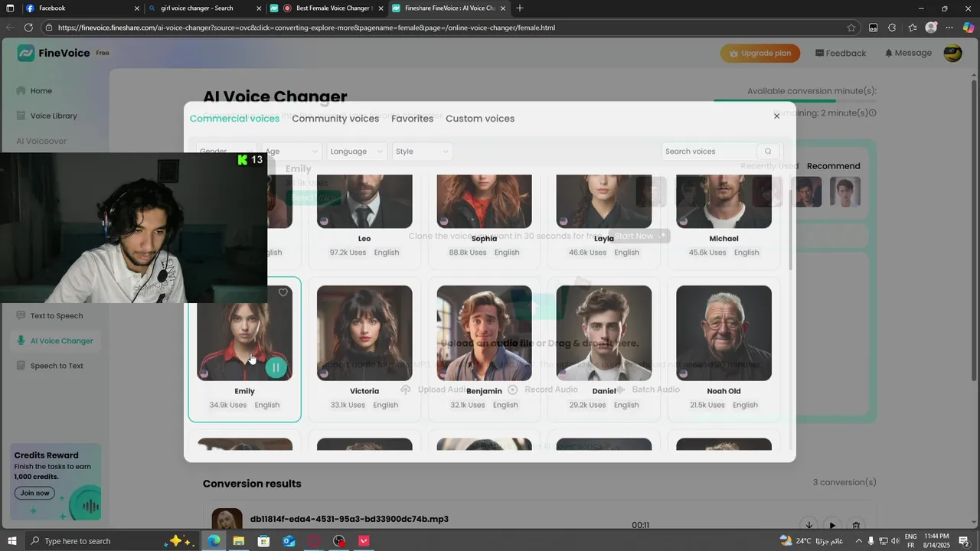The width and height of the screenshot is (980, 551).
Task: Open the Message notifications
Action: (908, 53)
